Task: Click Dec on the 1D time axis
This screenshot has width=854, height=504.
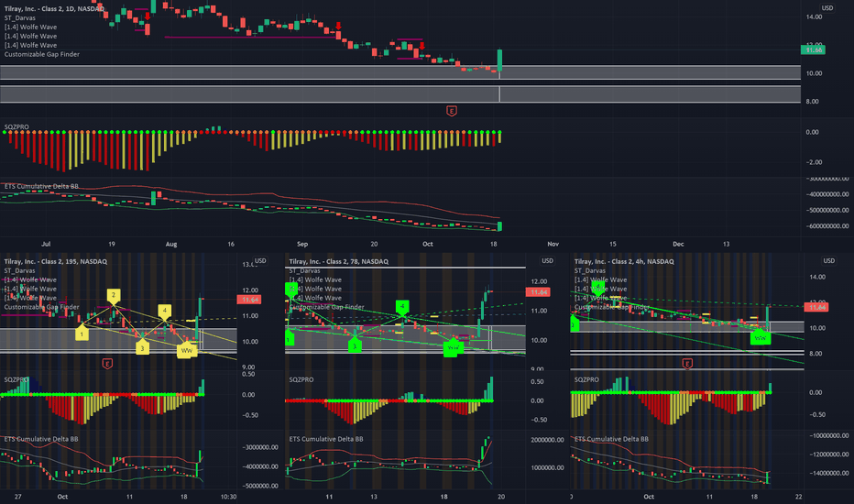Action: 678,244
